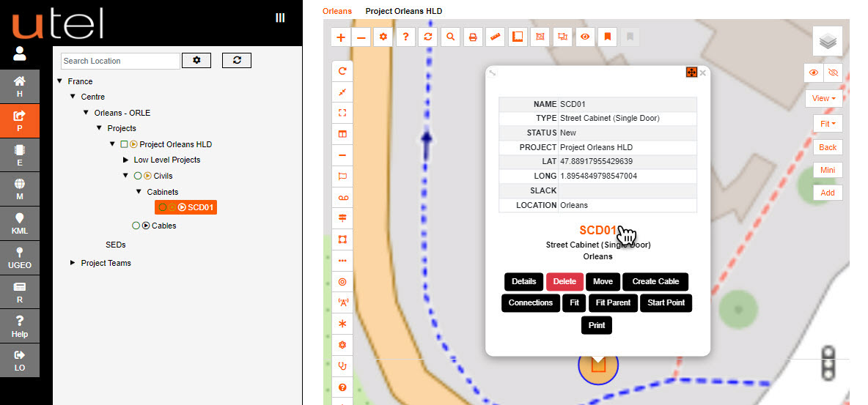This screenshot has height=405, width=868.
Task: Collapse the Cabinets node arrow
Action: (x=139, y=192)
